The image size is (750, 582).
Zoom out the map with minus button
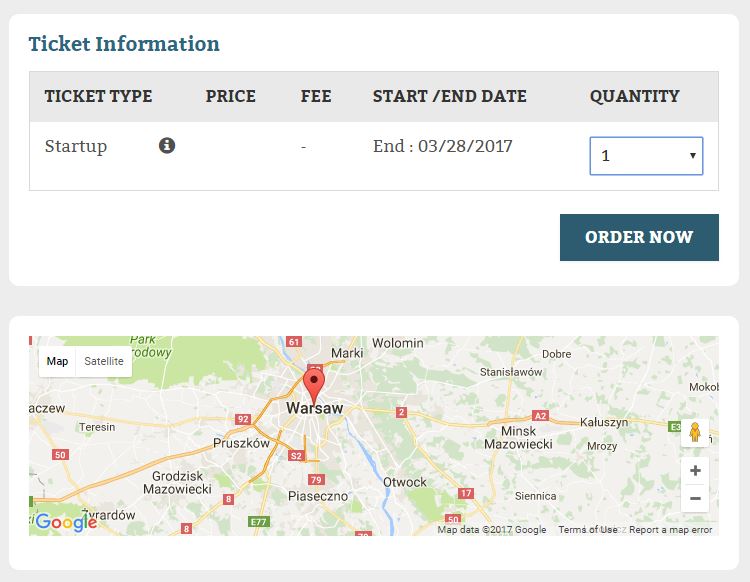pos(695,498)
